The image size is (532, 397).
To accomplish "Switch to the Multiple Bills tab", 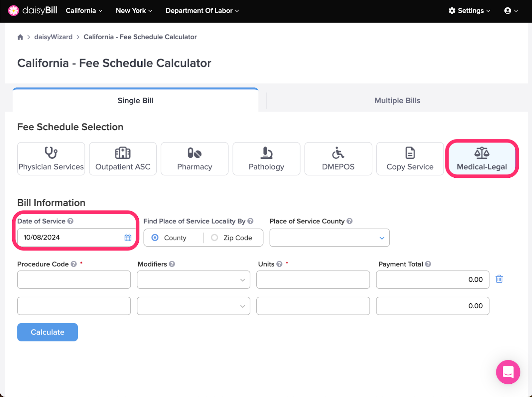I will click(397, 101).
